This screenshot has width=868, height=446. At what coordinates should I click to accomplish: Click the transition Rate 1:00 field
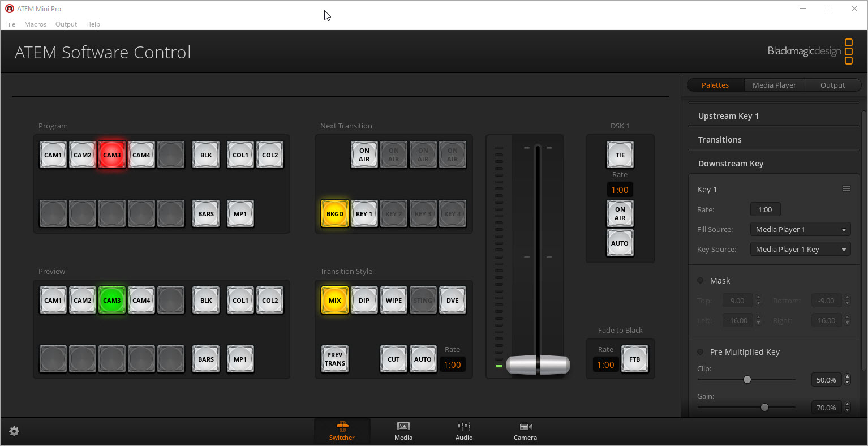(452, 365)
